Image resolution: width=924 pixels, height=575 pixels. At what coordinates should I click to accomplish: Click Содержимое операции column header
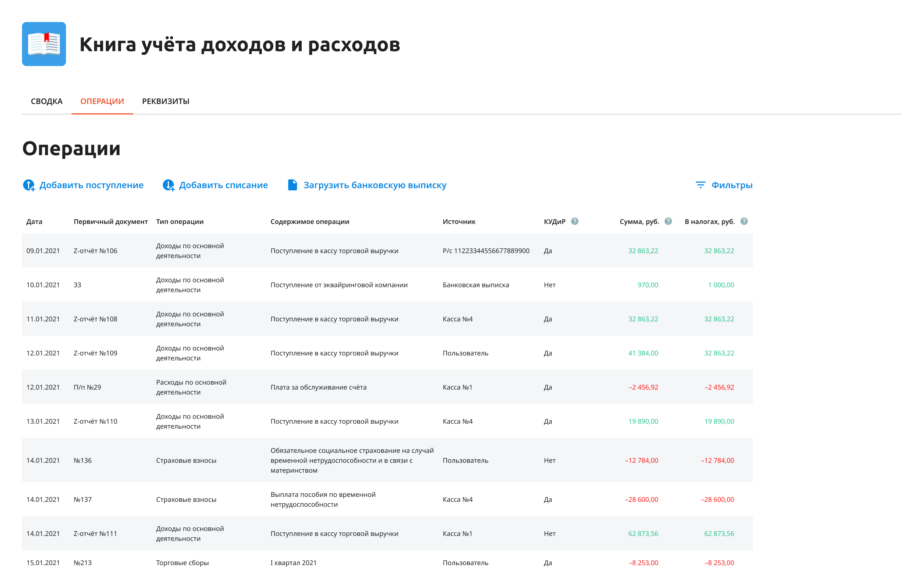tap(310, 222)
